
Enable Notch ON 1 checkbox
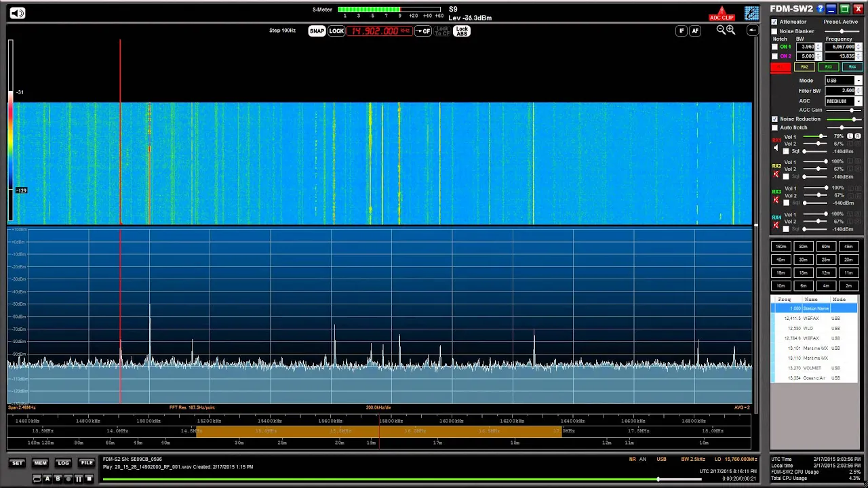click(774, 47)
